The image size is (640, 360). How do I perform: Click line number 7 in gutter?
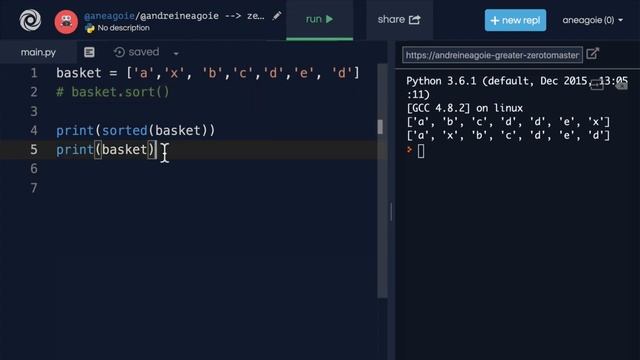coord(34,188)
